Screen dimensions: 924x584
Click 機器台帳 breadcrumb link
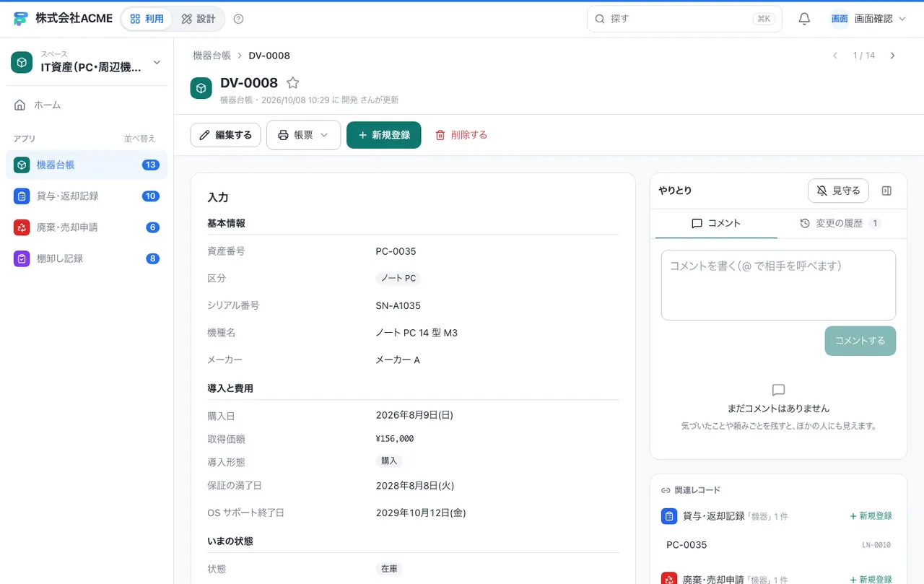click(212, 56)
